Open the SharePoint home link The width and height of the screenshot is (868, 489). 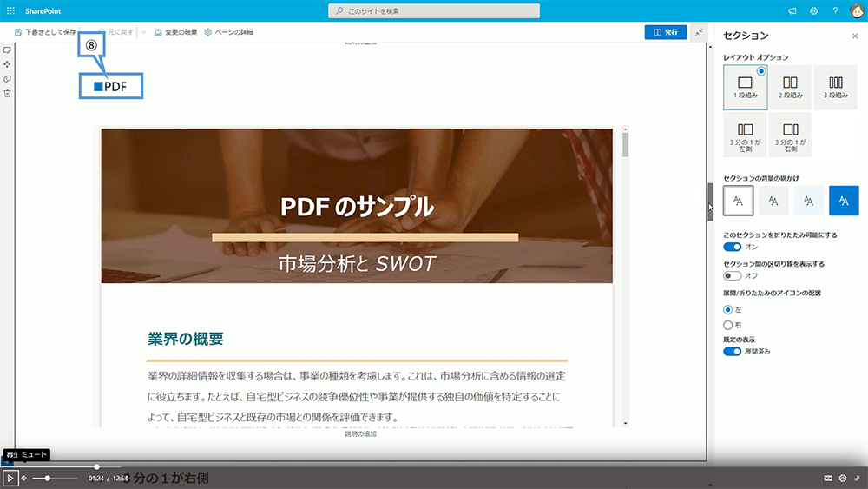[43, 11]
